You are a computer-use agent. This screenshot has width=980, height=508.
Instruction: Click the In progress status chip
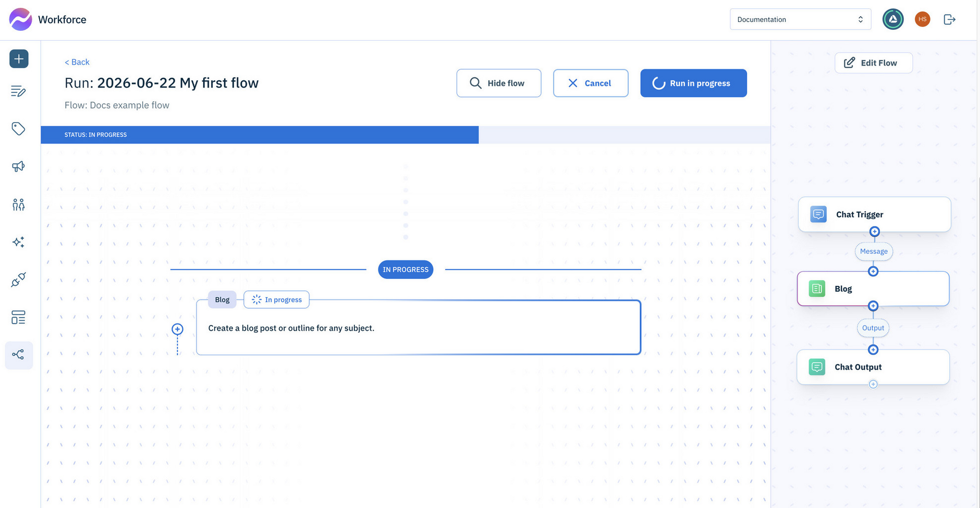[x=277, y=299]
